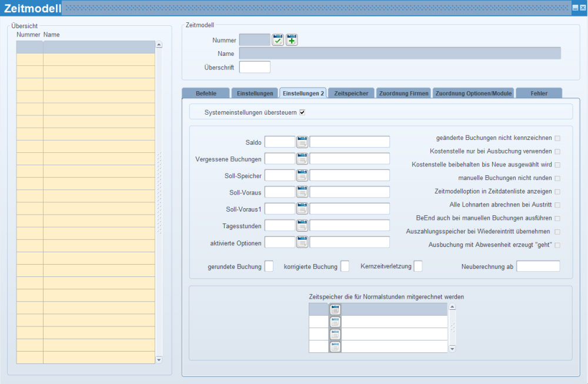Check Kostenstelle beibehalten bis Neue ausgewählt wird
This screenshot has height=384, width=588.
pos(557,165)
